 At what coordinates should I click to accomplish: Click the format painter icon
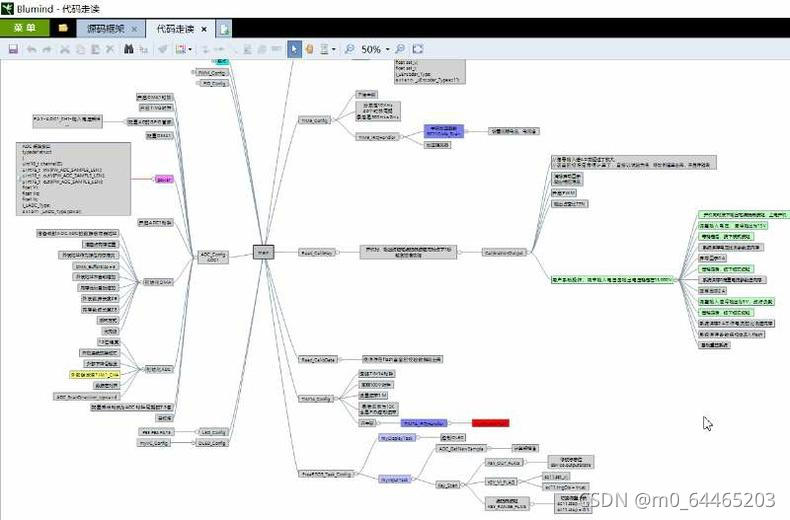point(162,49)
